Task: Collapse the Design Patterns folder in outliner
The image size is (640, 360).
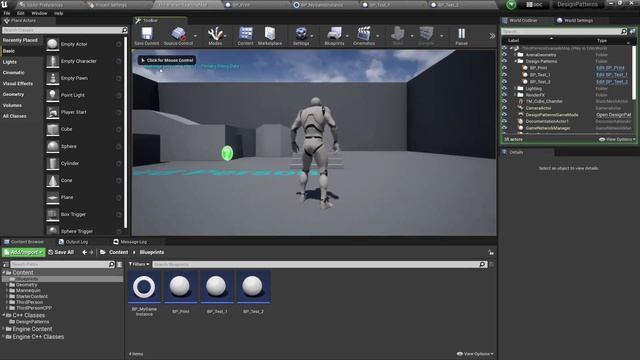Action: pyautogui.click(x=516, y=61)
